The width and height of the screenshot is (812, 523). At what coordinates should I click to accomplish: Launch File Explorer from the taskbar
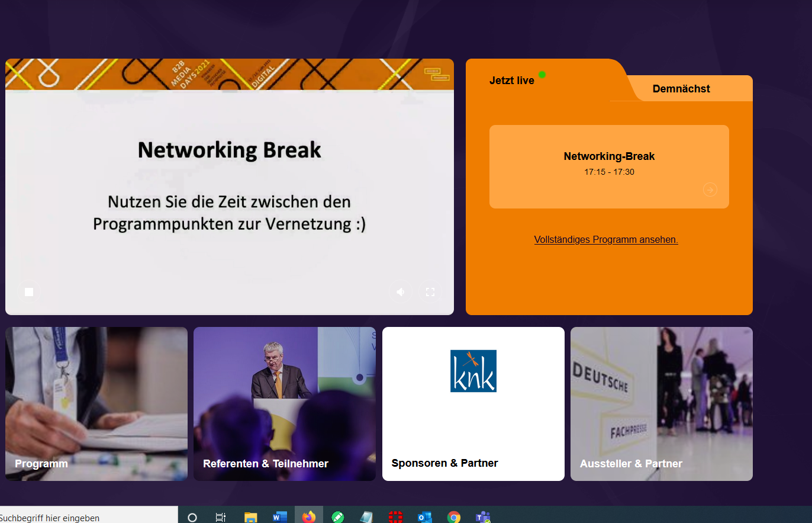coord(250,518)
